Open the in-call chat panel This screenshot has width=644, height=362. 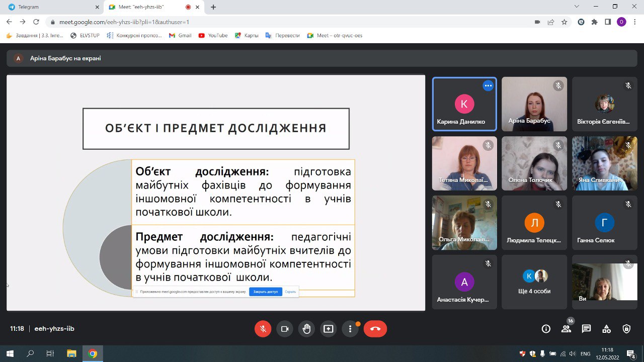586,328
